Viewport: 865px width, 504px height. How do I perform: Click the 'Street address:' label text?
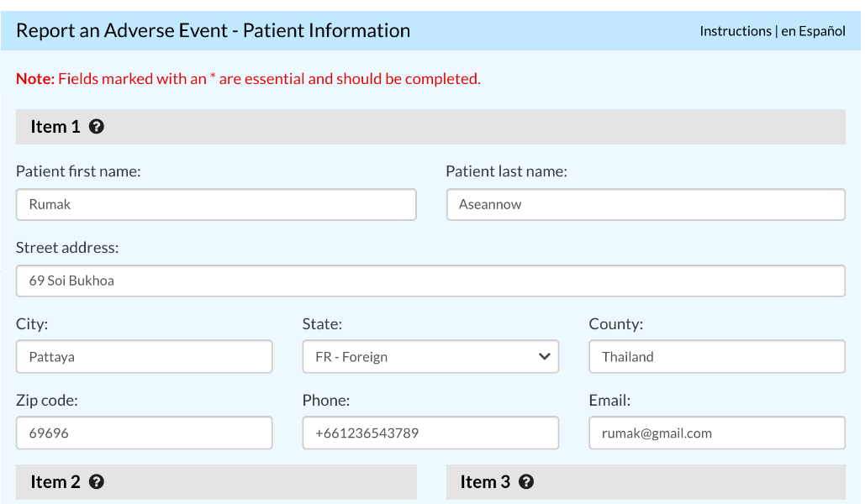[67, 248]
